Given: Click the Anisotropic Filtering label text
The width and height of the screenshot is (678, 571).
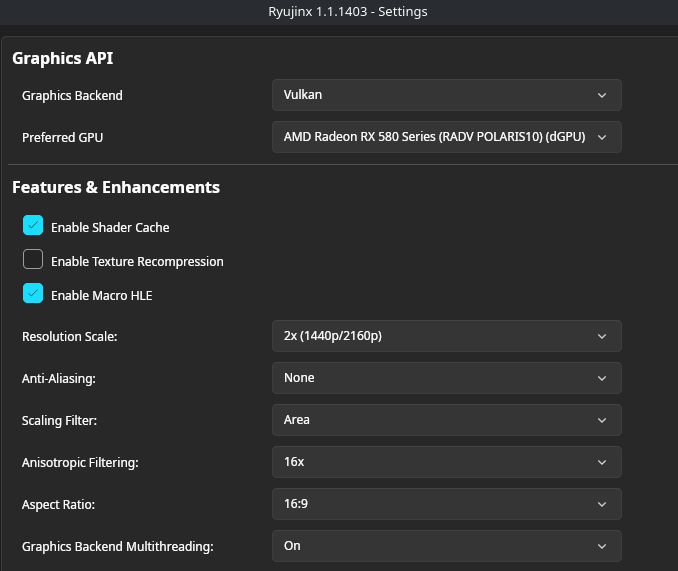Looking at the screenshot, I should click(80, 463).
